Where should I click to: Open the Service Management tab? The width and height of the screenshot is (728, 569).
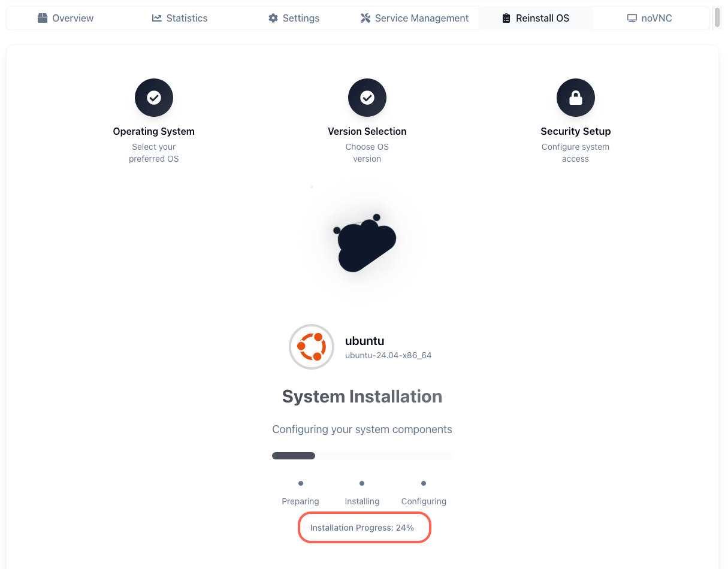click(415, 18)
